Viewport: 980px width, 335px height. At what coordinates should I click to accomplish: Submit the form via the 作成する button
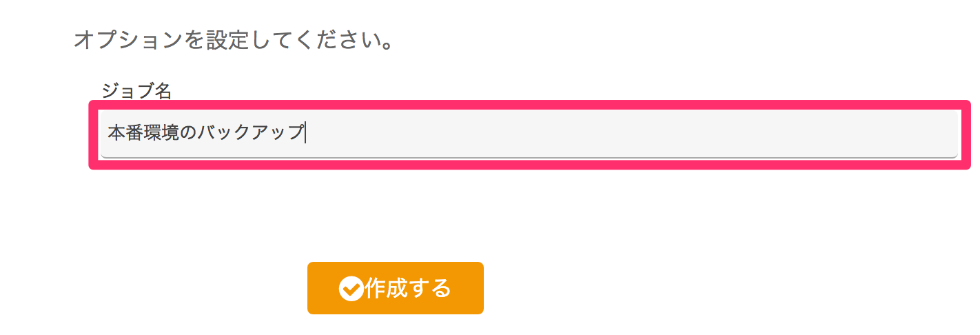tap(396, 288)
